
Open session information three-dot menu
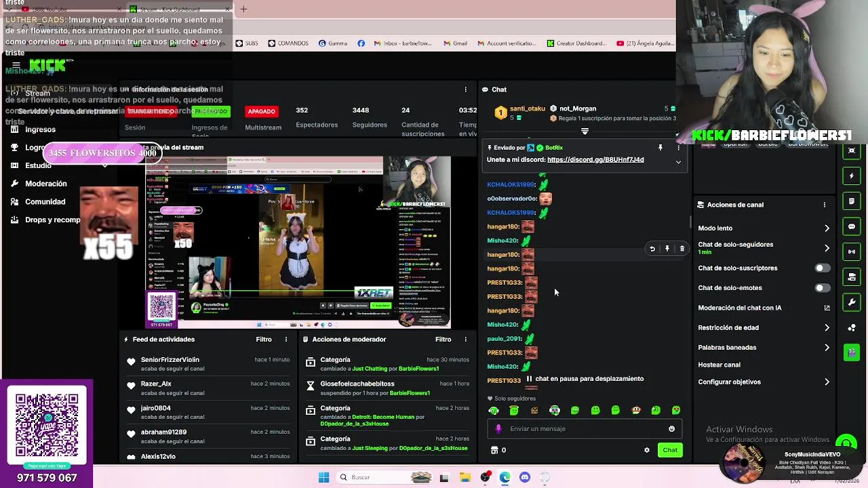pos(465,89)
